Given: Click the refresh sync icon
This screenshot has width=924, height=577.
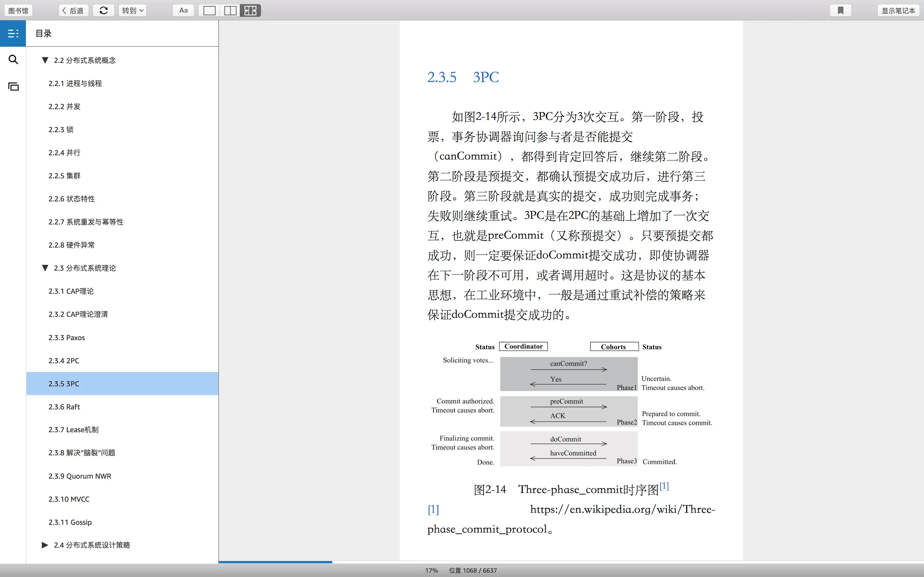Looking at the screenshot, I should pyautogui.click(x=104, y=10).
